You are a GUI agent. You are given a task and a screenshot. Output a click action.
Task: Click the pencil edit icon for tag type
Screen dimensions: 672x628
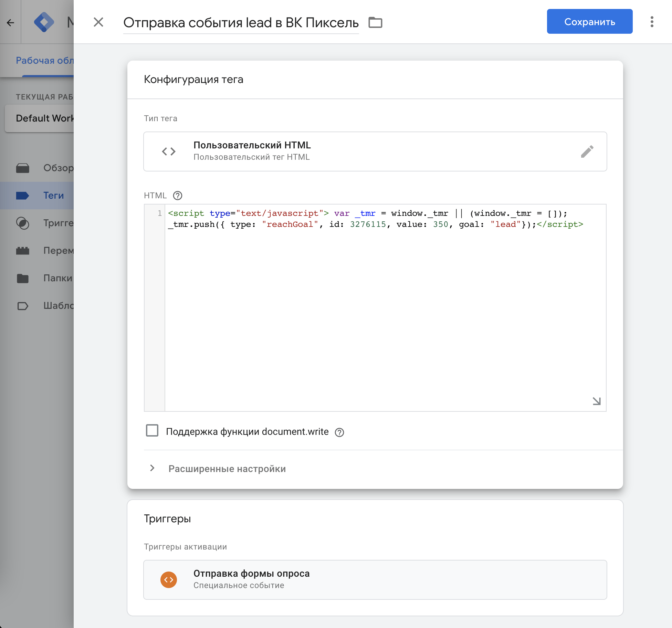tap(587, 151)
